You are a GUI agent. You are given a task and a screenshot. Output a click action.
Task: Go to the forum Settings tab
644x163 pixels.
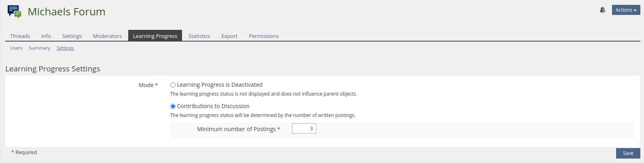(72, 36)
